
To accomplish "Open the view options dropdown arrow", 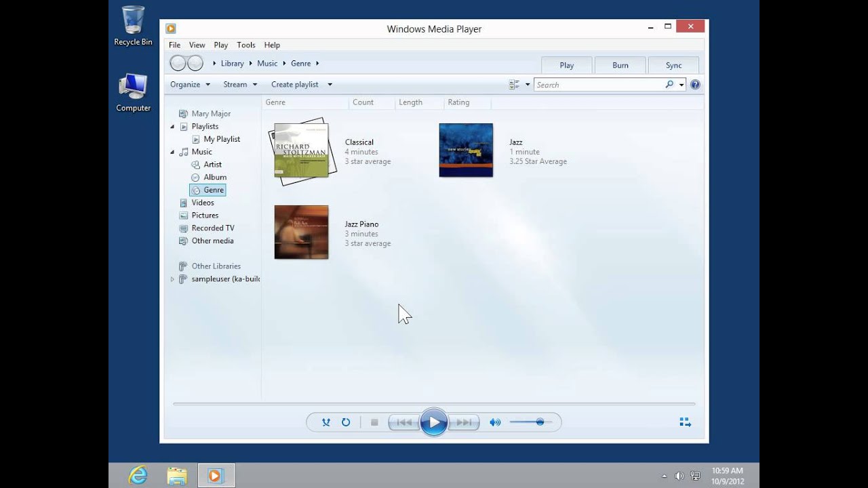I will (x=528, y=85).
